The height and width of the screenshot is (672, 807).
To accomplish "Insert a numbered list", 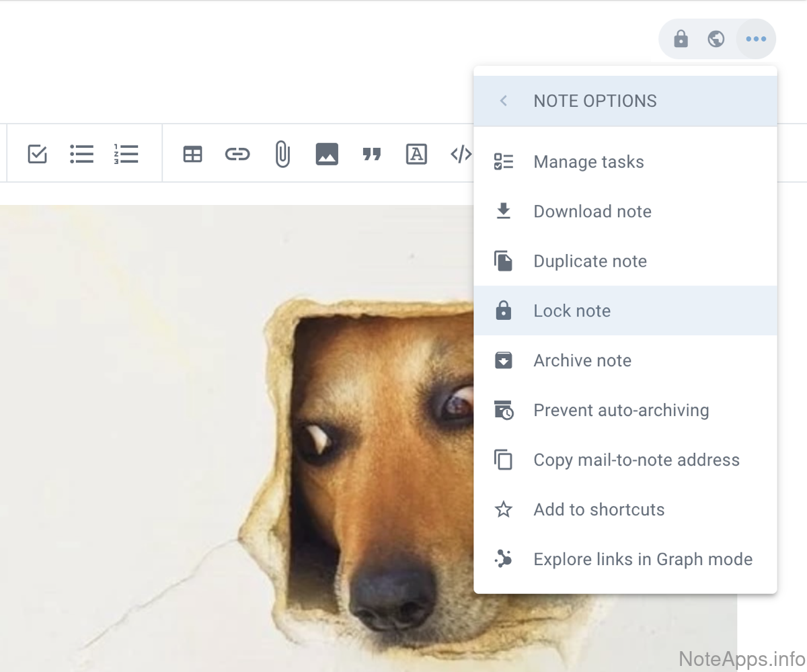I will coord(126,154).
